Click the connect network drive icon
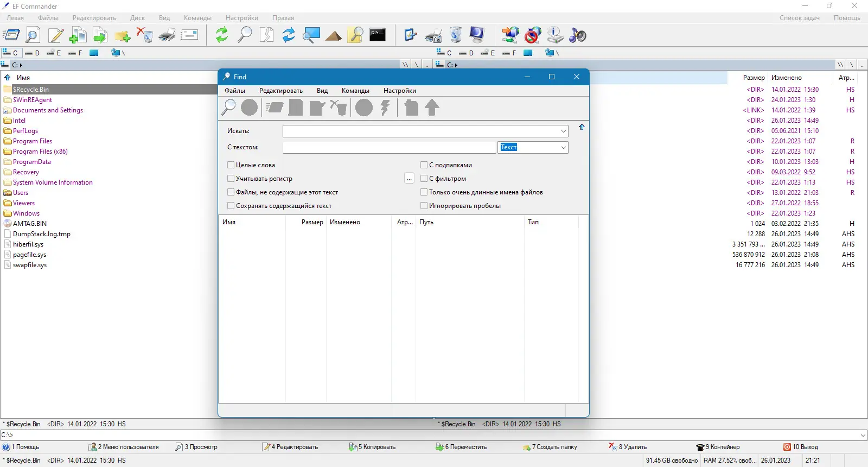The height and width of the screenshot is (467, 868). 510,35
